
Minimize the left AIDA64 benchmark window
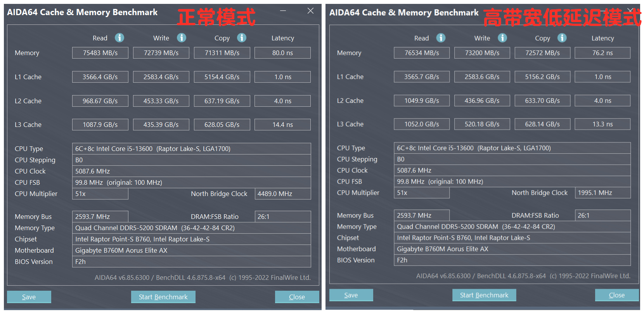(x=283, y=11)
